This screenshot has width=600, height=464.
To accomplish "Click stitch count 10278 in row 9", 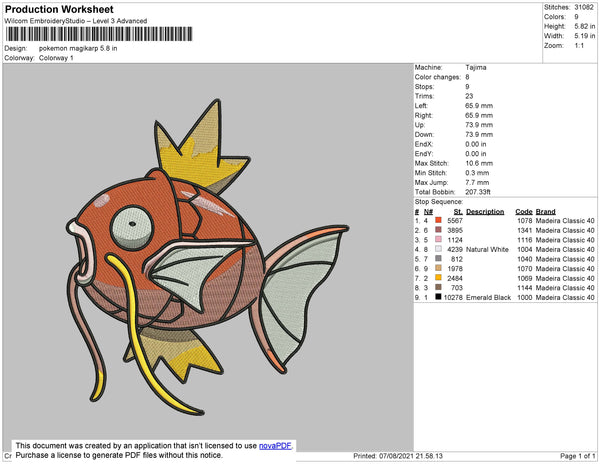I will pyautogui.click(x=453, y=297).
